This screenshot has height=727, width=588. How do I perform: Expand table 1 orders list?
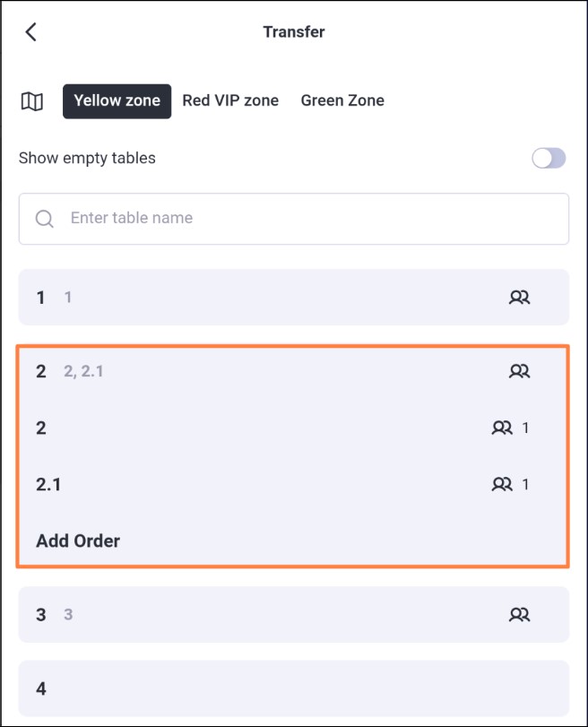click(x=293, y=298)
